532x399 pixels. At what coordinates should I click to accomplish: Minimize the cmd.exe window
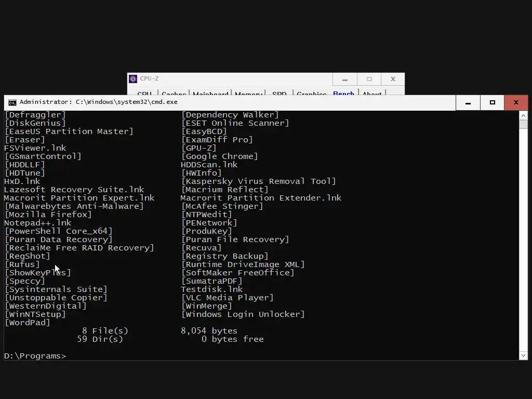click(468, 103)
